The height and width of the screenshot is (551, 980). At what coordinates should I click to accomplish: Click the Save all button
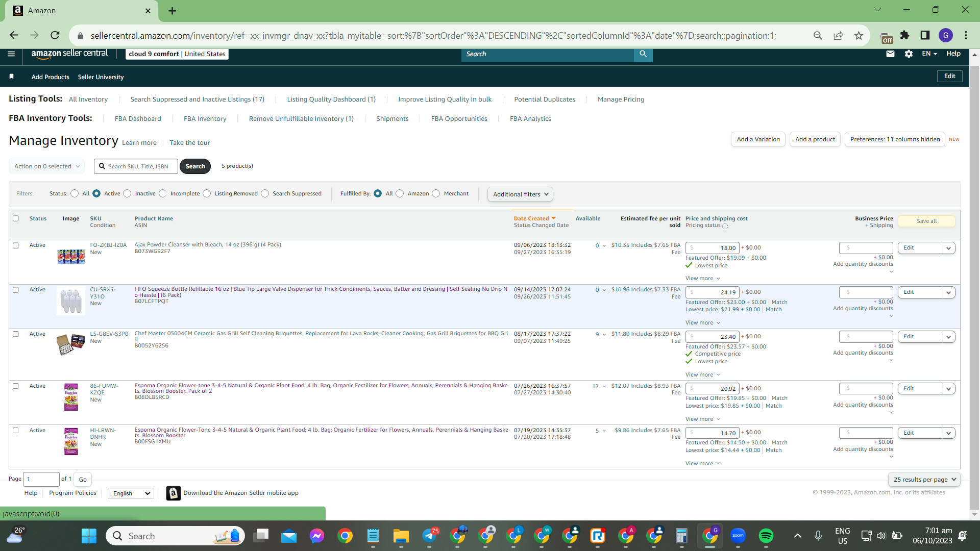[926, 221]
